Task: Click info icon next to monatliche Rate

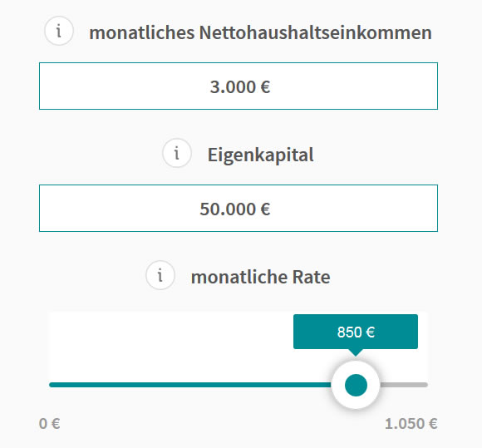Action: click(x=160, y=275)
